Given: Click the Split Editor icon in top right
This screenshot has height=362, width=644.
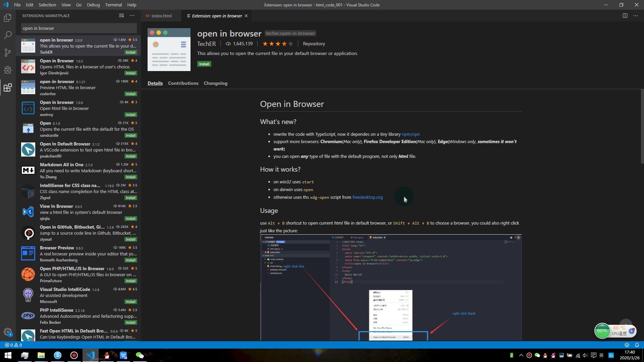Looking at the screenshot, I should point(625,15).
